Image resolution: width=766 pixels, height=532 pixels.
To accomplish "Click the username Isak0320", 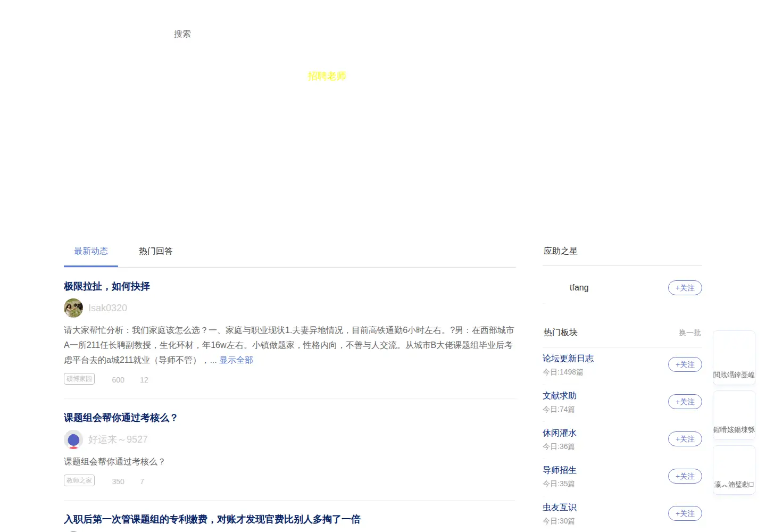I will pos(107,308).
